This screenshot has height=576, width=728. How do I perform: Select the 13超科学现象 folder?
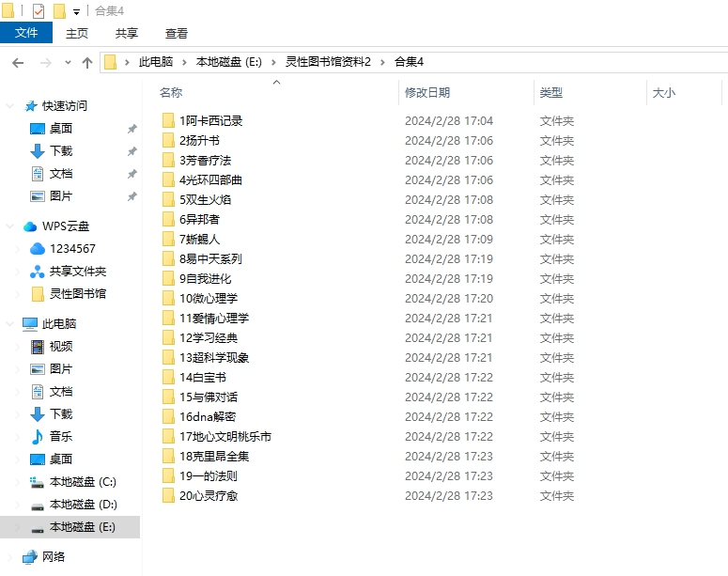coord(214,358)
